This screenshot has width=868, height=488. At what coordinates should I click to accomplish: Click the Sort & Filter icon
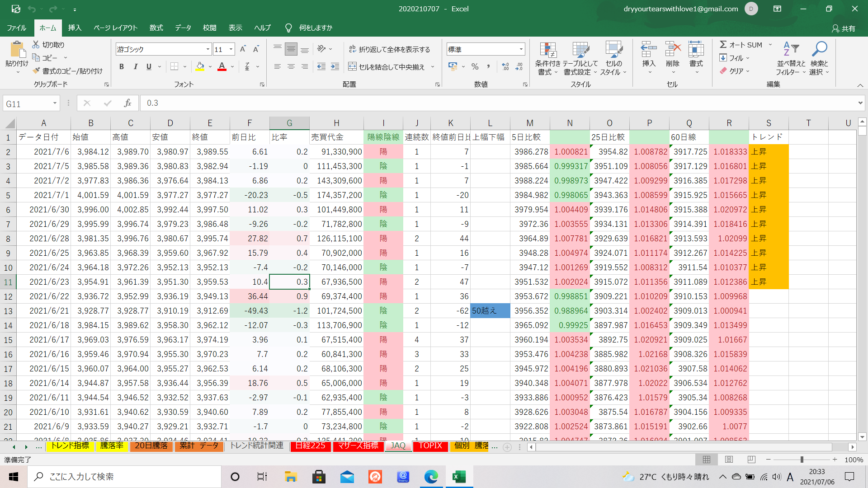pyautogui.click(x=791, y=49)
